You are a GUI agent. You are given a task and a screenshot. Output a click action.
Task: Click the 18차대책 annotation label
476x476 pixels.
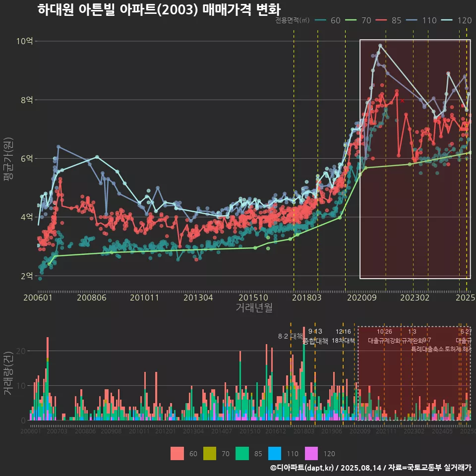click(343, 340)
